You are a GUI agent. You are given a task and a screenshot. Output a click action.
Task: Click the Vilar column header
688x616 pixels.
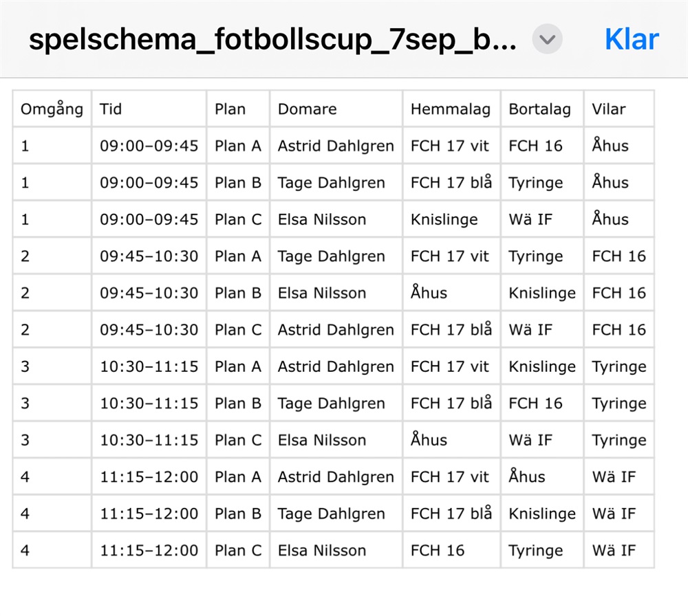[609, 109]
